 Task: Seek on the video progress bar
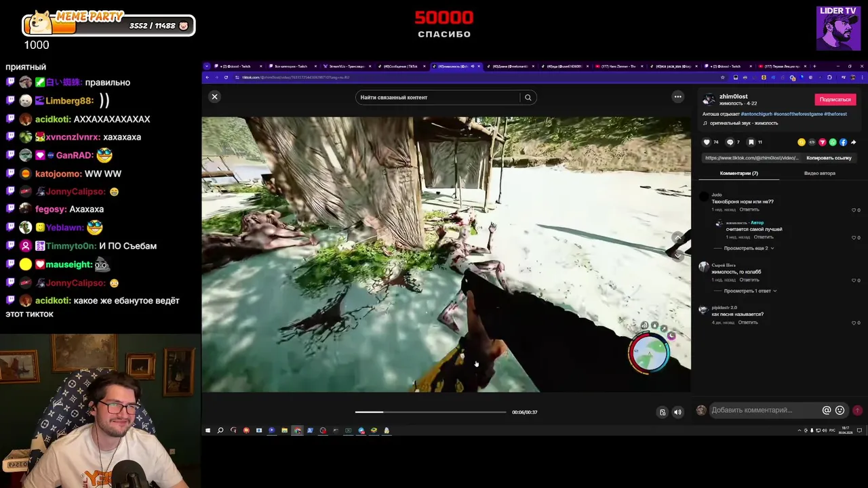431,412
